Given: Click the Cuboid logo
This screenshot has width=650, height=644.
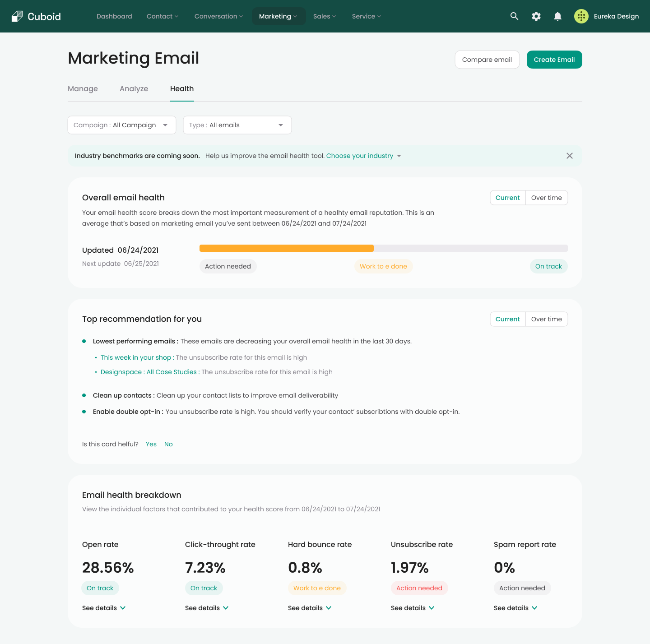Looking at the screenshot, I should (36, 16).
